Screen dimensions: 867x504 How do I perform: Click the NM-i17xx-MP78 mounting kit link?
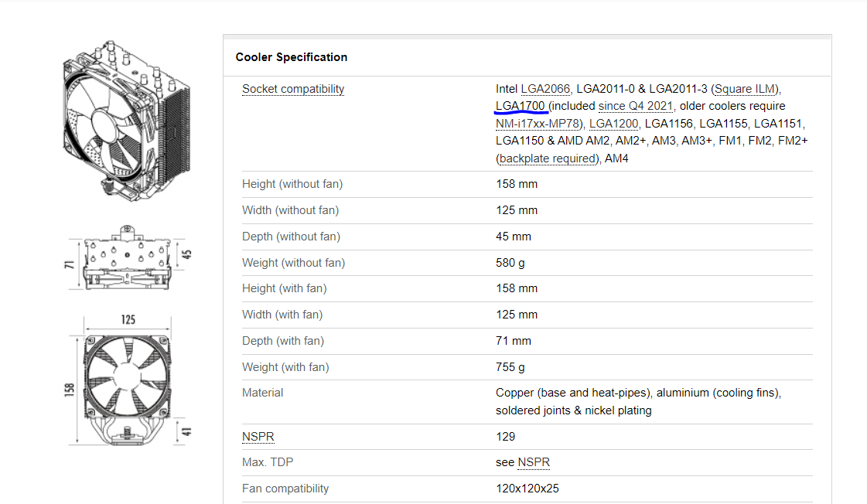(539, 124)
